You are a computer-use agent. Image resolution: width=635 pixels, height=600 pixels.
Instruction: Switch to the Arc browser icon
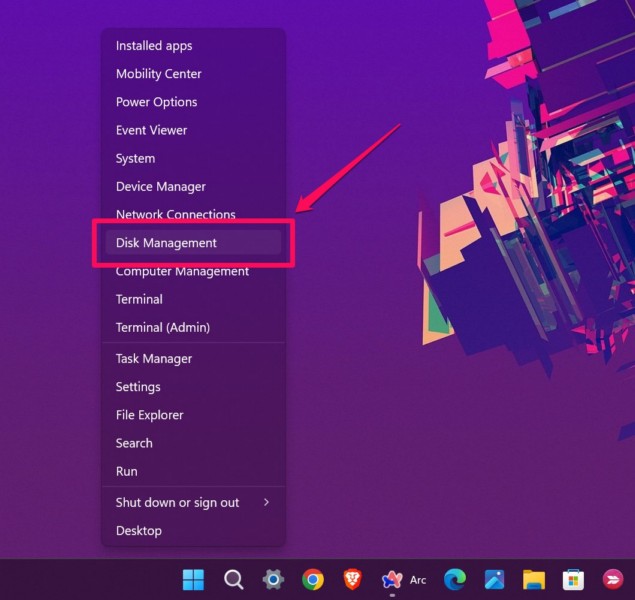pos(393,580)
